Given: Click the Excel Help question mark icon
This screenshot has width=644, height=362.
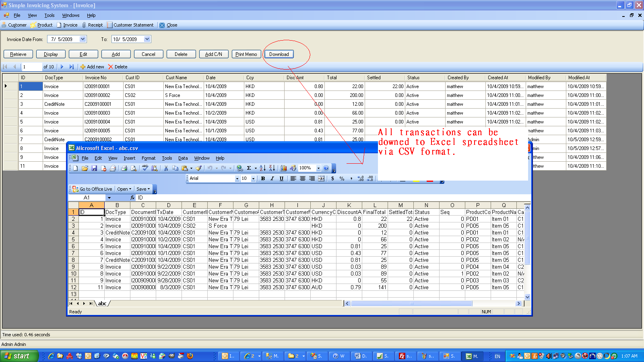Looking at the screenshot, I should [326, 168].
